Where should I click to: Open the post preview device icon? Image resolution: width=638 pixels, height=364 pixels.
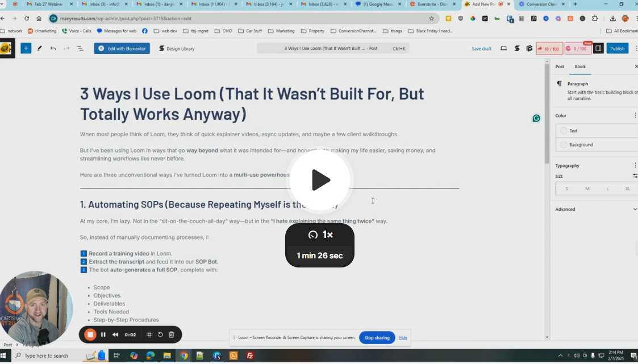(x=503, y=48)
